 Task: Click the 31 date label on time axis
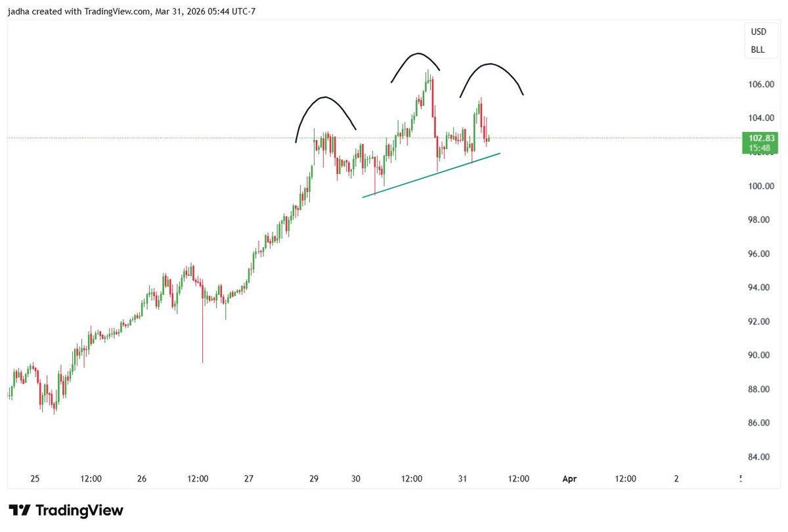(462, 479)
